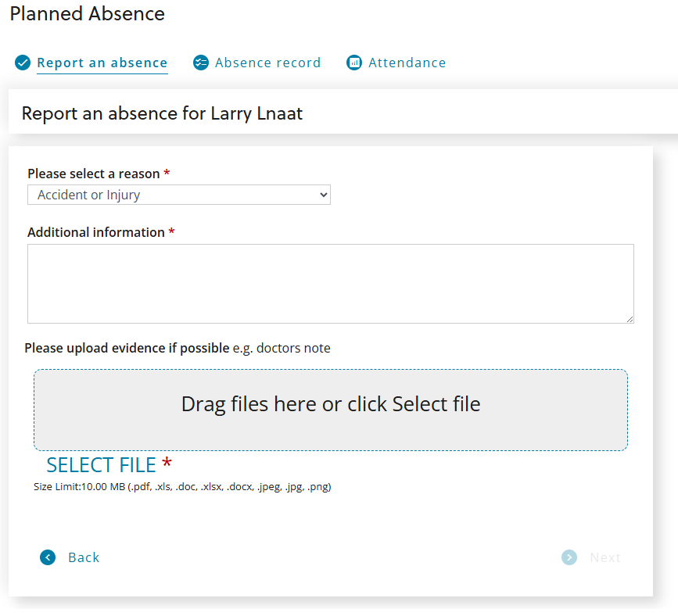Click the Back arrow circle icon

(x=48, y=557)
